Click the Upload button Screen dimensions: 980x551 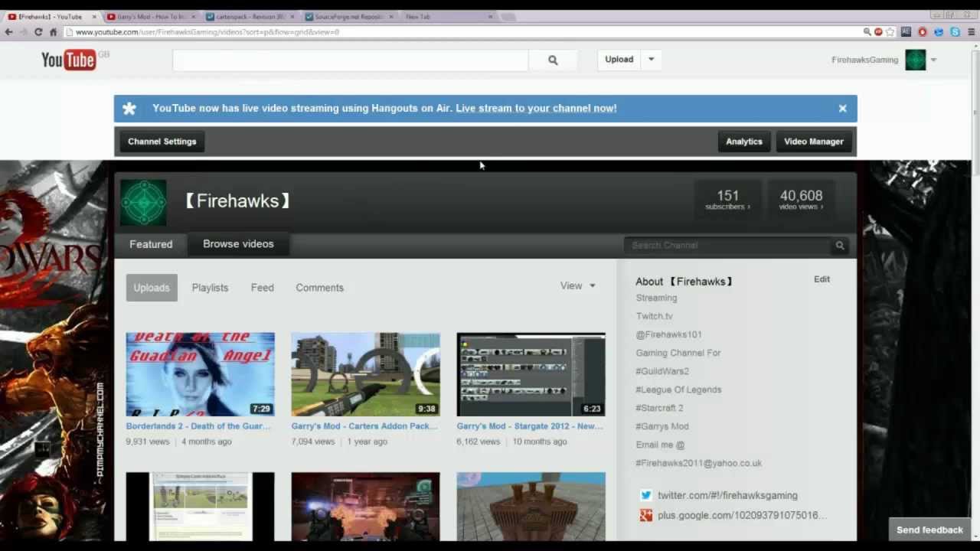619,60
